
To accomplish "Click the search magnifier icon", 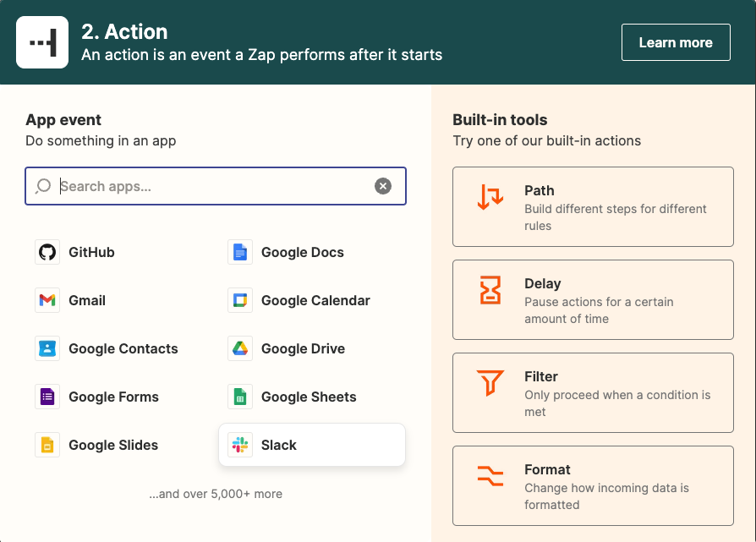I will pos(43,186).
